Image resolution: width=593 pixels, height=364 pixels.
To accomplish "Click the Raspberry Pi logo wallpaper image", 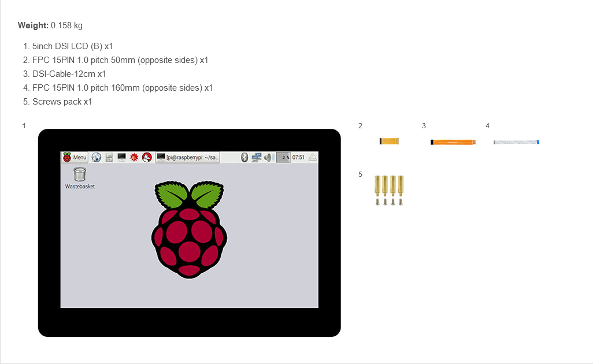I will pyautogui.click(x=189, y=229).
